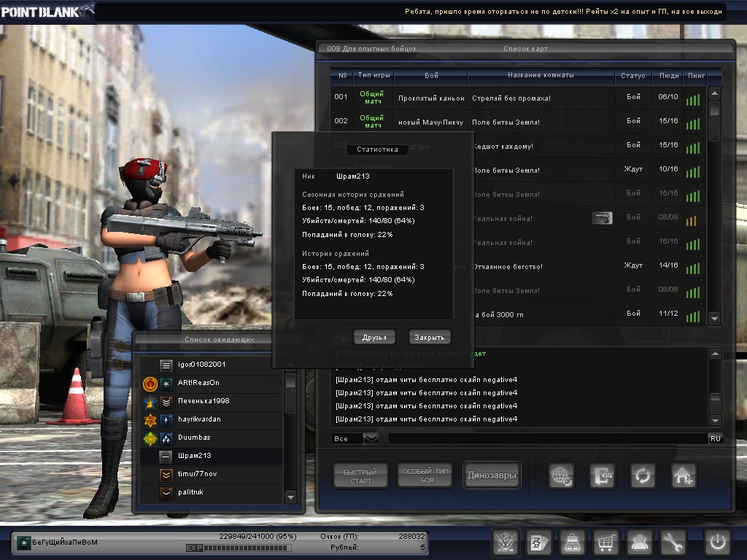
Task: Click waiting list scrollbar down arrow
Action: pyautogui.click(x=290, y=497)
